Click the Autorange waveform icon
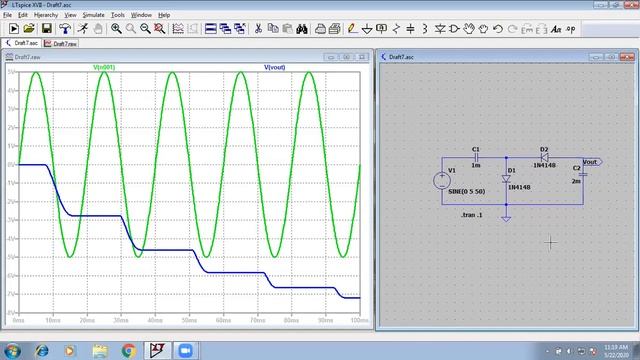Screen dimensions: 640x360 178,29
